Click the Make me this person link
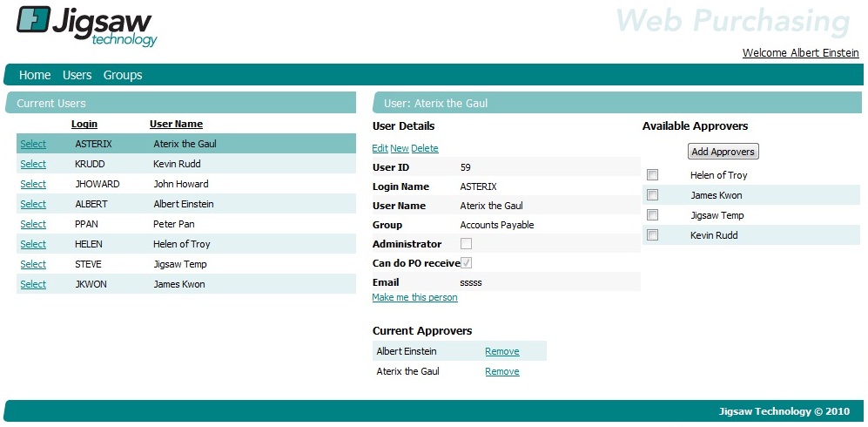This screenshot has height=427, width=868. click(414, 297)
